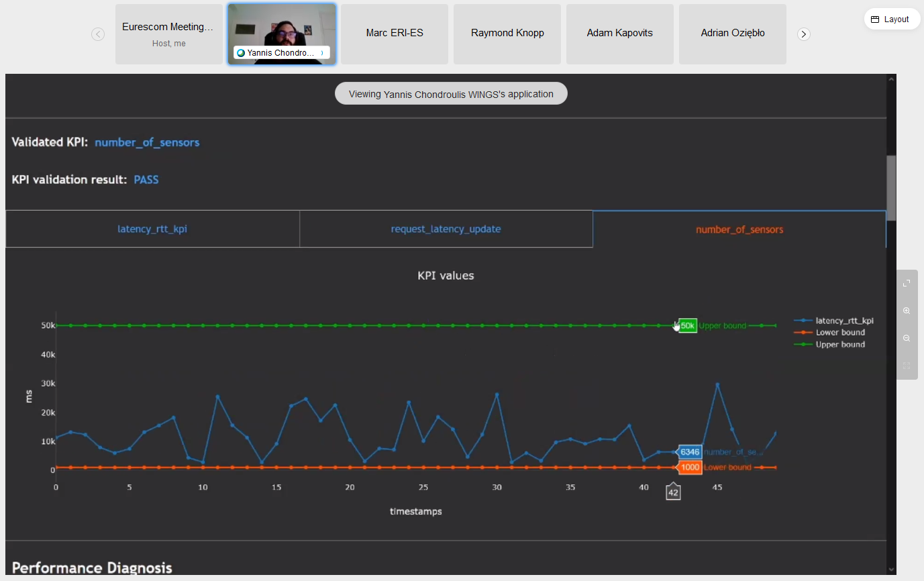Click the fullscreen expand icon
Screen dimensions: 924x581
907,283
